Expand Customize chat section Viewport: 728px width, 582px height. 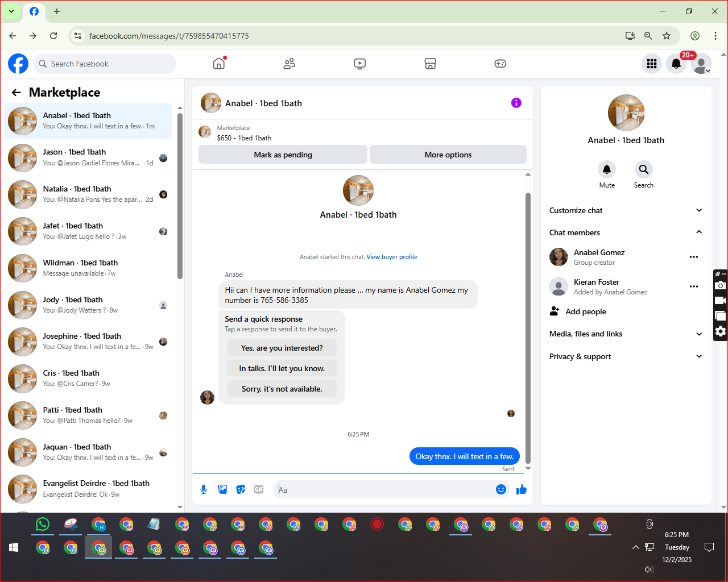point(626,210)
